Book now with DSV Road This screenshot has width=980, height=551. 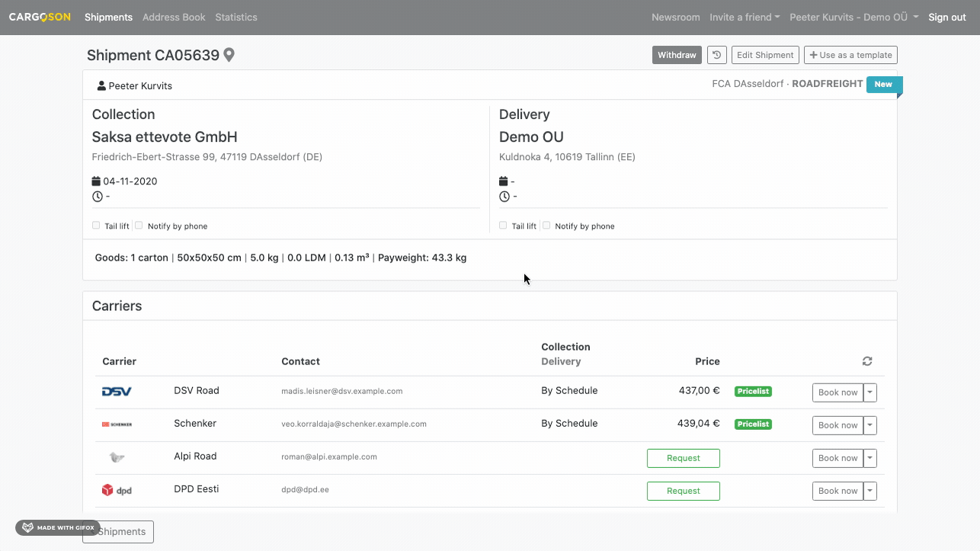tap(837, 392)
